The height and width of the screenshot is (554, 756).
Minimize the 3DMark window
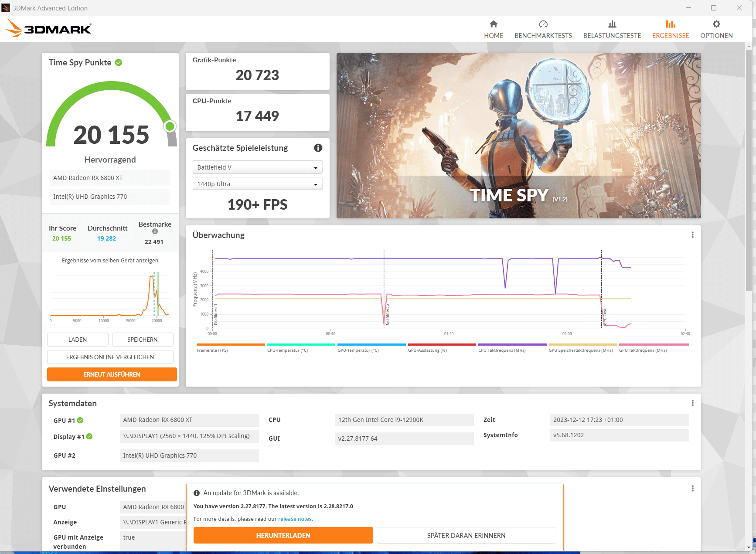688,8
